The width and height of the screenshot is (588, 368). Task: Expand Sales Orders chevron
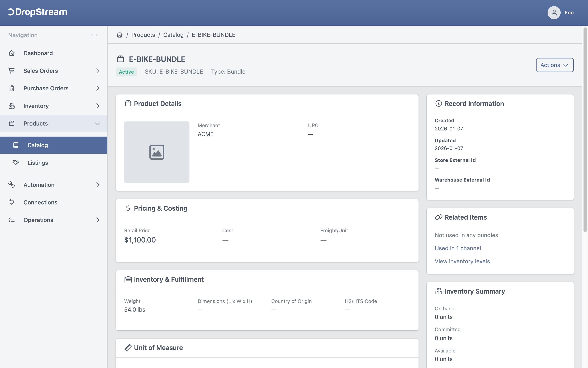pos(98,71)
